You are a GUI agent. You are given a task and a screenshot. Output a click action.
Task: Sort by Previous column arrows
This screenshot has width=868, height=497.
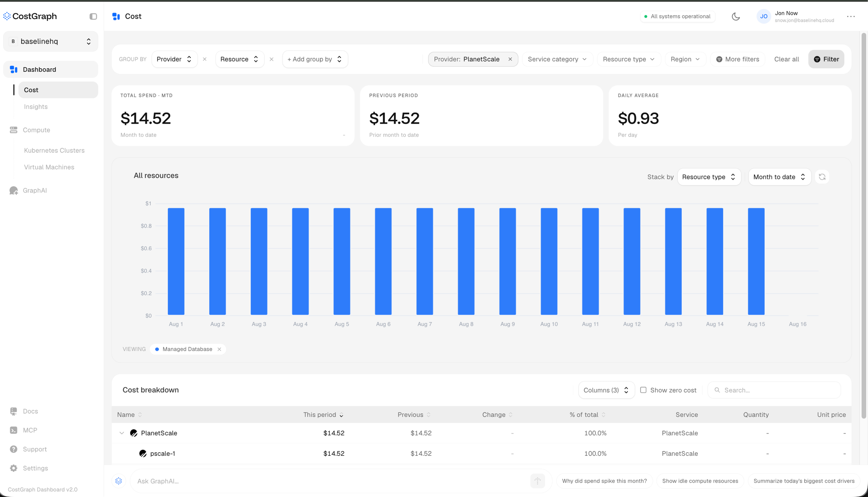429,415
